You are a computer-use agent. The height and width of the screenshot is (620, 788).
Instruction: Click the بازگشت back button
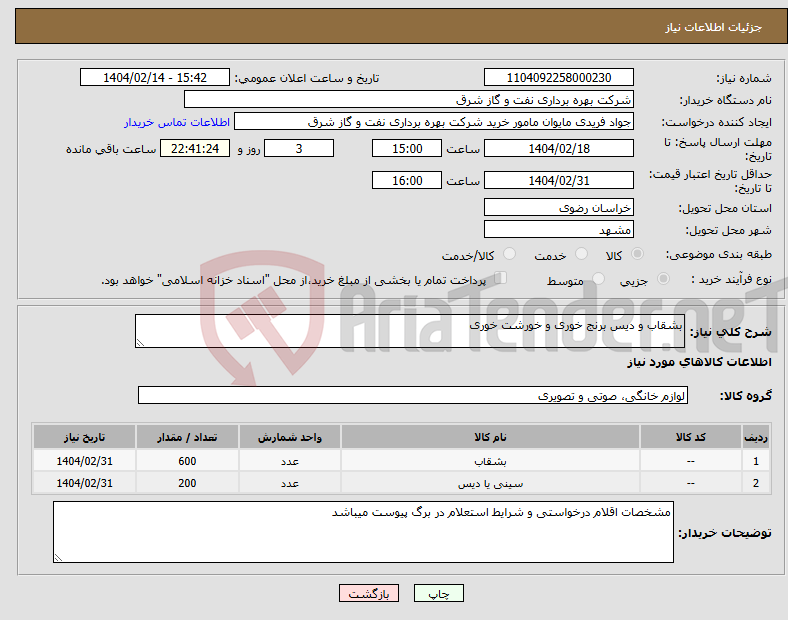pos(369,593)
